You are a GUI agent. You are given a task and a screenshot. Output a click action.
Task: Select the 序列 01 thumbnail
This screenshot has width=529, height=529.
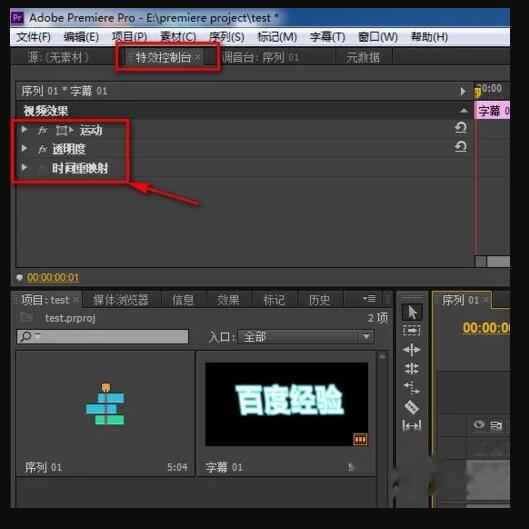(x=105, y=414)
